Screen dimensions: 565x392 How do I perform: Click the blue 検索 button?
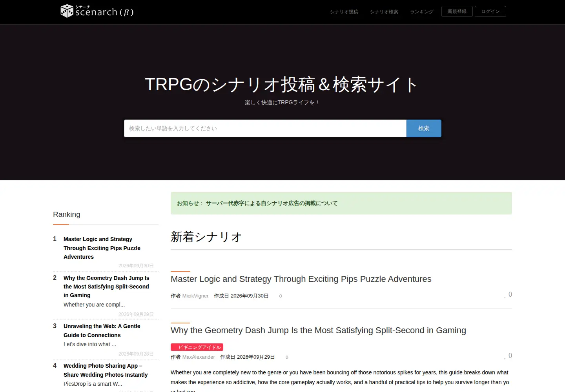pyautogui.click(x=424, y=129)
